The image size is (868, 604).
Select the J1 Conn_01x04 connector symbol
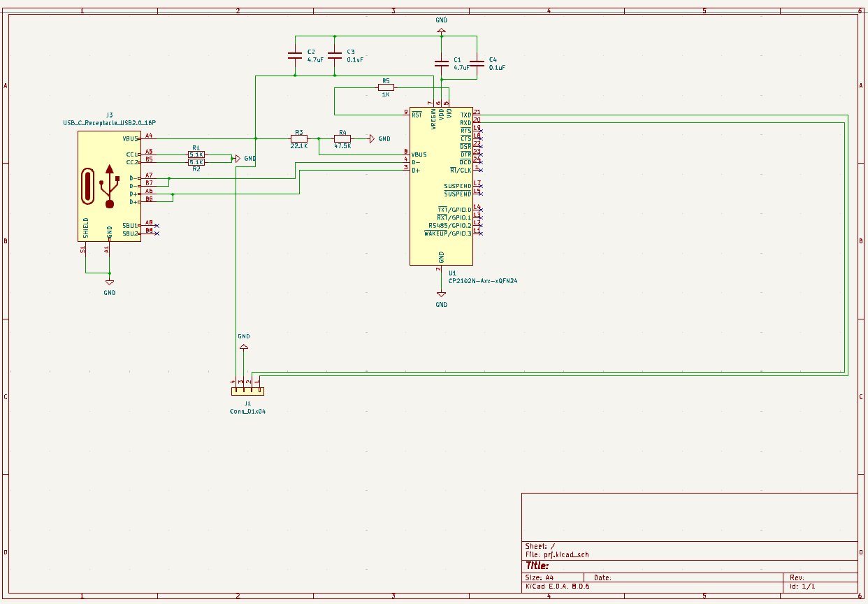pos(247,391)
